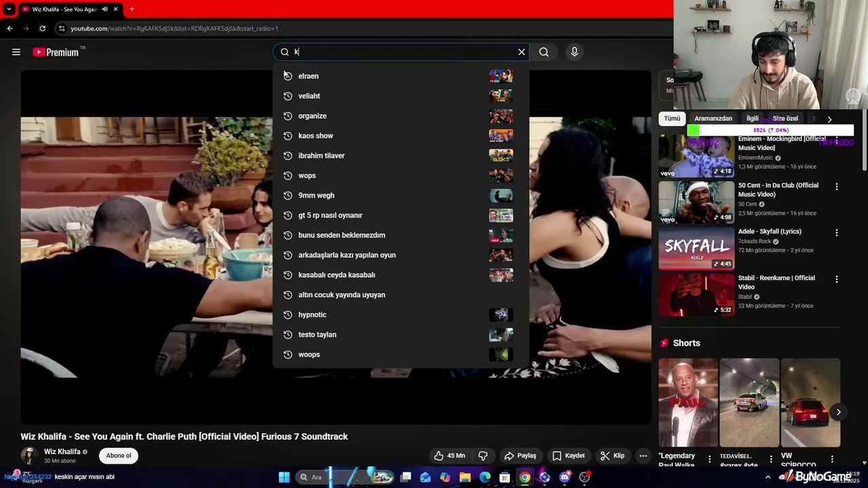Select the 'Aramanızdan' filter chip

click(x=713, y=119)
